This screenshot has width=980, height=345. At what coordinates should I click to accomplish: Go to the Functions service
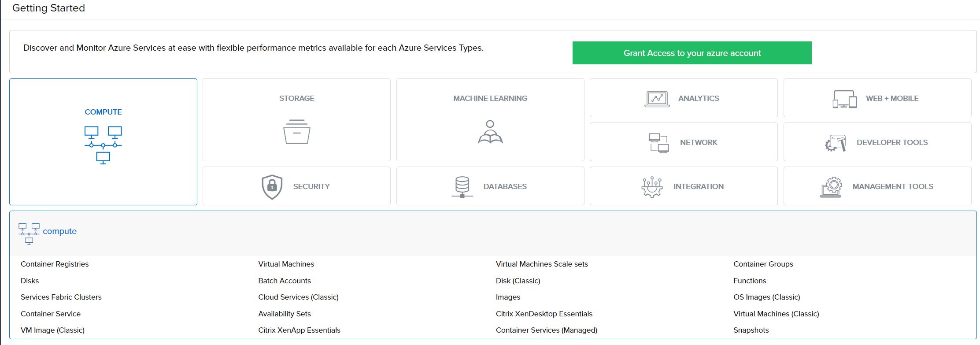750,281
